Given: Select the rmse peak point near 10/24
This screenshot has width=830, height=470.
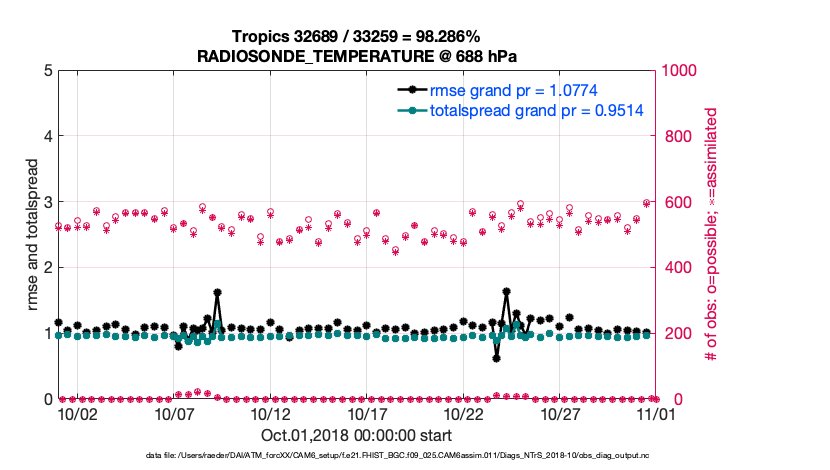Looking at the screenshot, I should pos(507,292).
